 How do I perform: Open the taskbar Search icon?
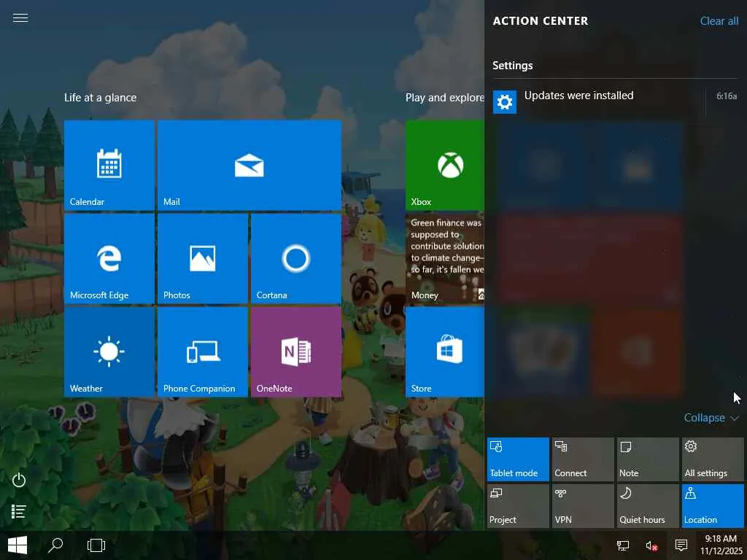[55, 545]
